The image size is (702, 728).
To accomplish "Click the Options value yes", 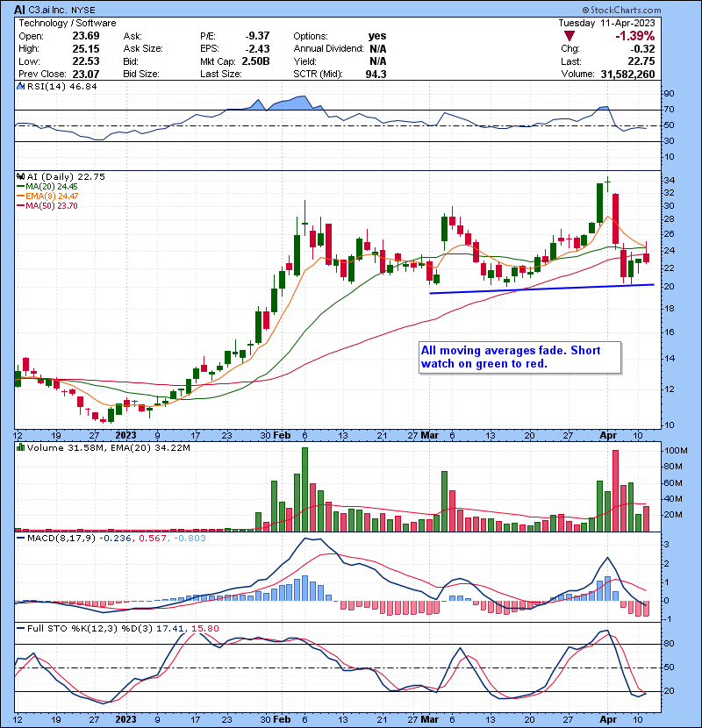I will click(376, 36).
